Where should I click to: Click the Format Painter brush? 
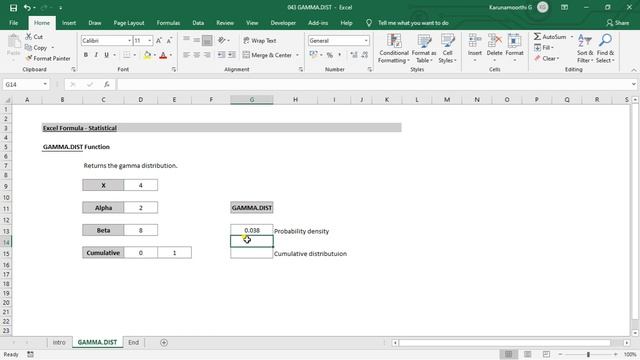pyautogui.click(x=29, y=58)
